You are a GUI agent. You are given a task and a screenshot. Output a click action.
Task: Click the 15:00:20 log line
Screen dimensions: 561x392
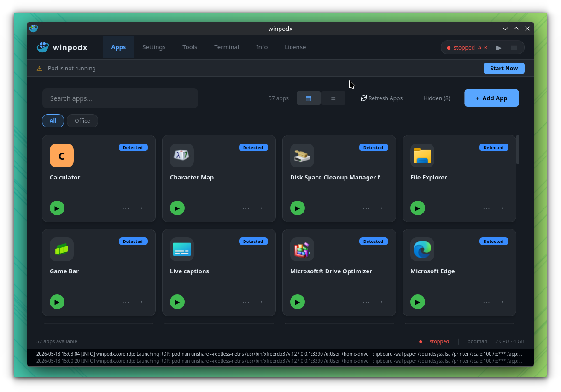click(279, 361)
